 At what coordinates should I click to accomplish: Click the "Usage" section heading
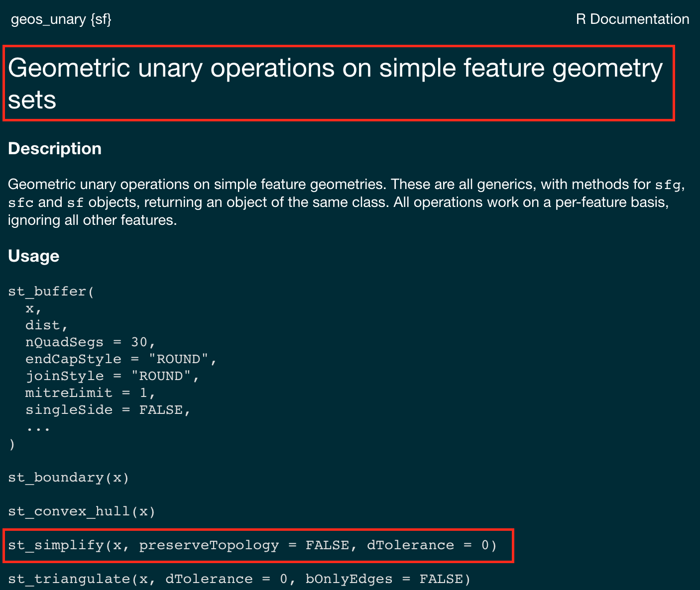click(x=33, y=256)
